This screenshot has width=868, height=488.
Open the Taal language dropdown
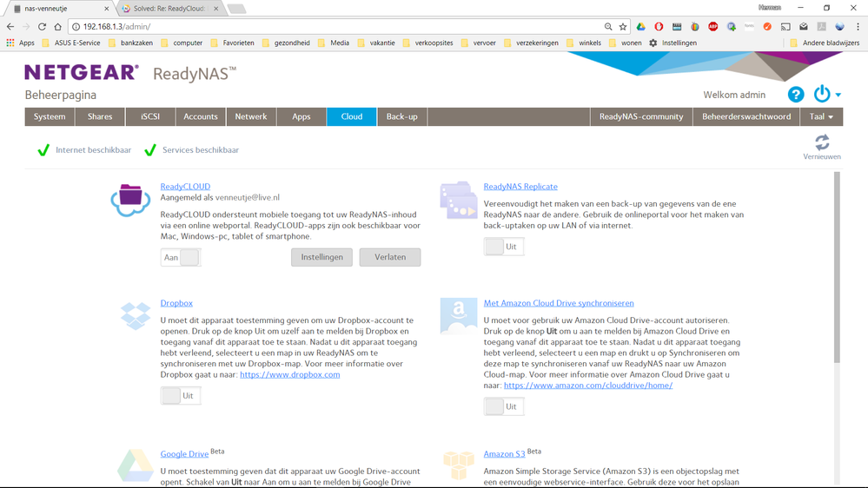pos(821,116)
